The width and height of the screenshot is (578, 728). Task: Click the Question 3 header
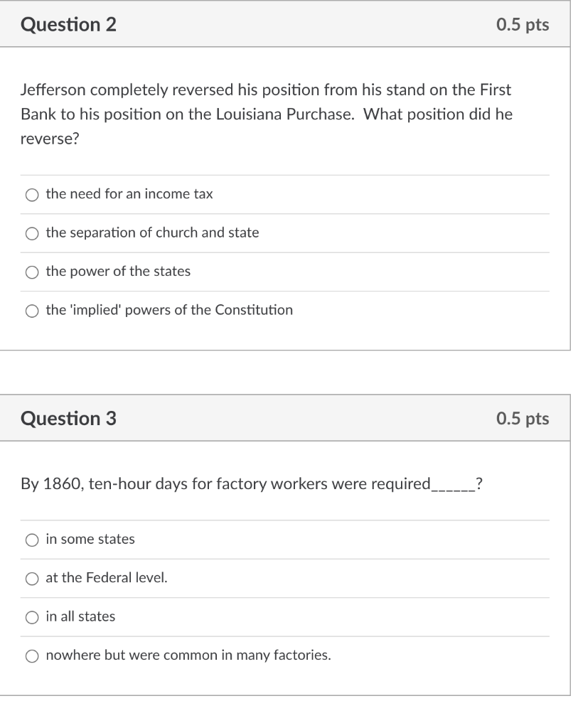coord(70,418)
